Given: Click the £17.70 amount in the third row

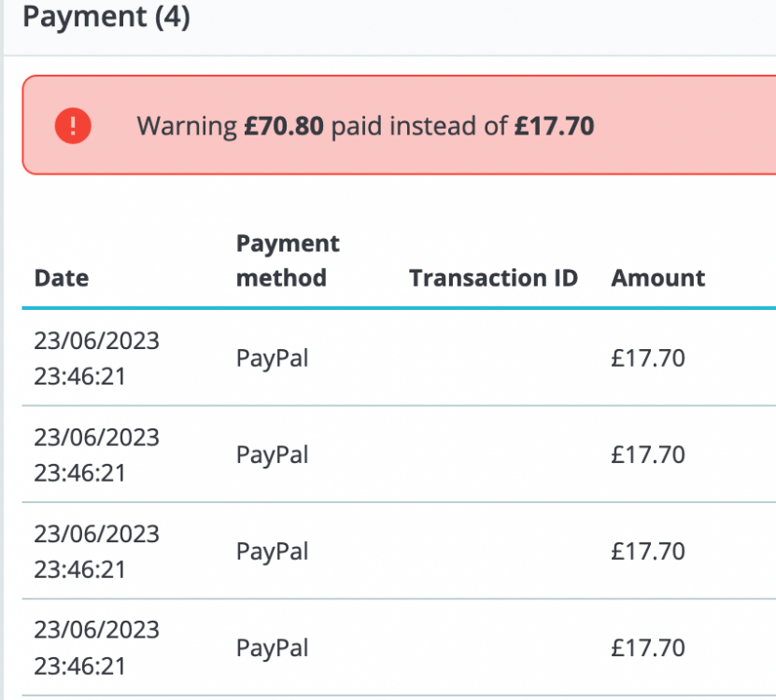Looking at the screenshot, I should click(x=648, y=551).
